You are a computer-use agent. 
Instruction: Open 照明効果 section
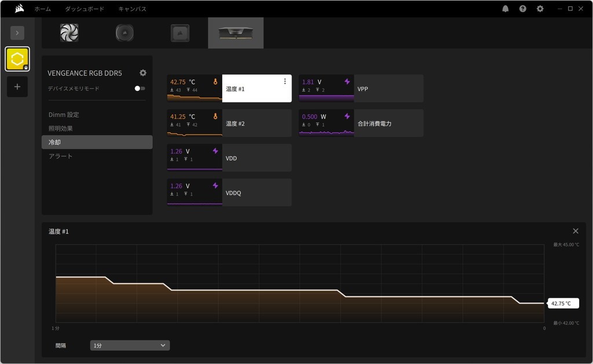[61, 128]
